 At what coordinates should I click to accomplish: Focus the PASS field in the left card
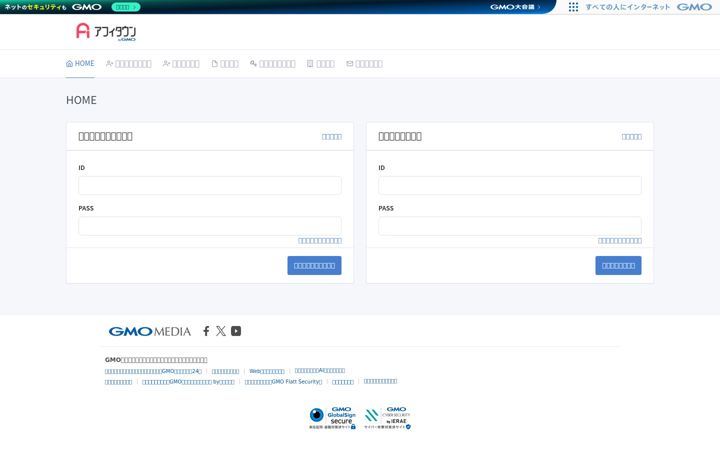210,226
